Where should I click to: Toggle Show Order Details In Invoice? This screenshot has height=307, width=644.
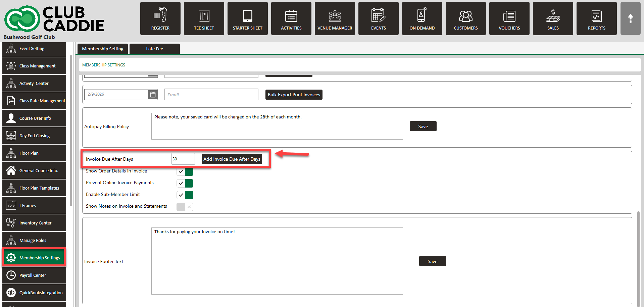(185, 171)
